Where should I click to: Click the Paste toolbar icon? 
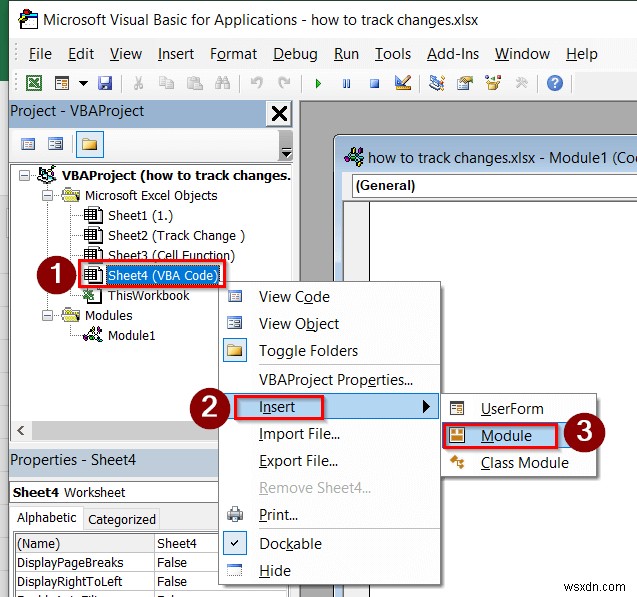tap(195, 83)
